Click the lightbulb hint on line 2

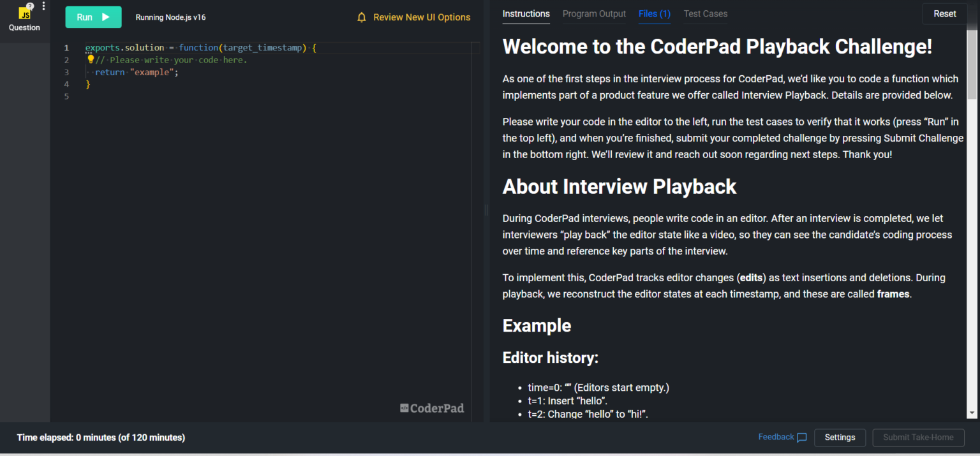90,59
